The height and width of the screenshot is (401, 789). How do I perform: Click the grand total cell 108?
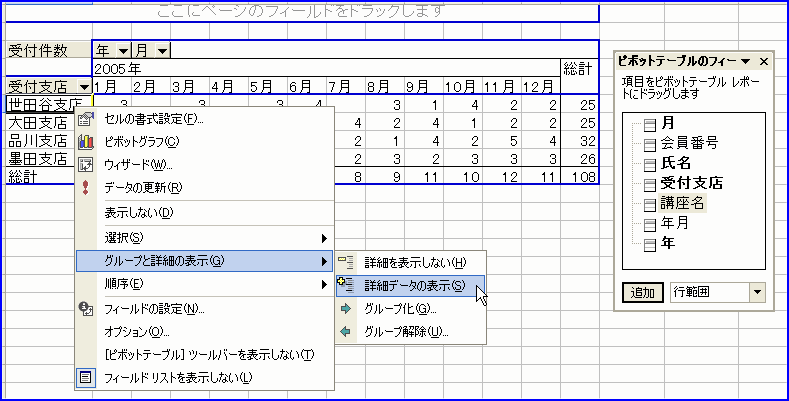pos(580,177)
